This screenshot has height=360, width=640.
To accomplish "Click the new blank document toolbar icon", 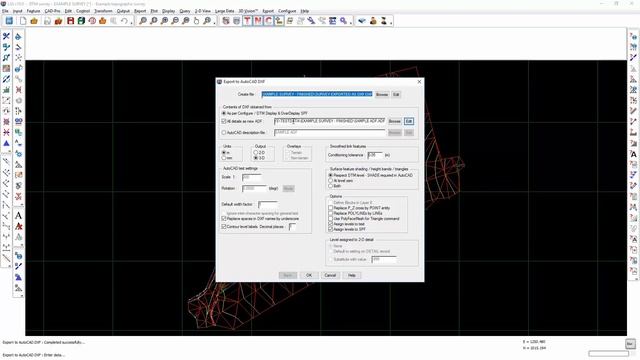I will point(23,21).
